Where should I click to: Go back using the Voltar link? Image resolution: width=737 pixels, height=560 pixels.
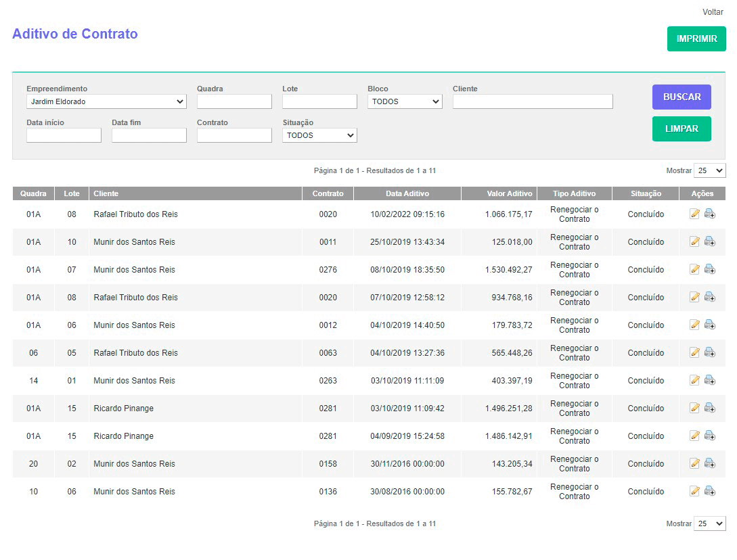tap(713, 12)
